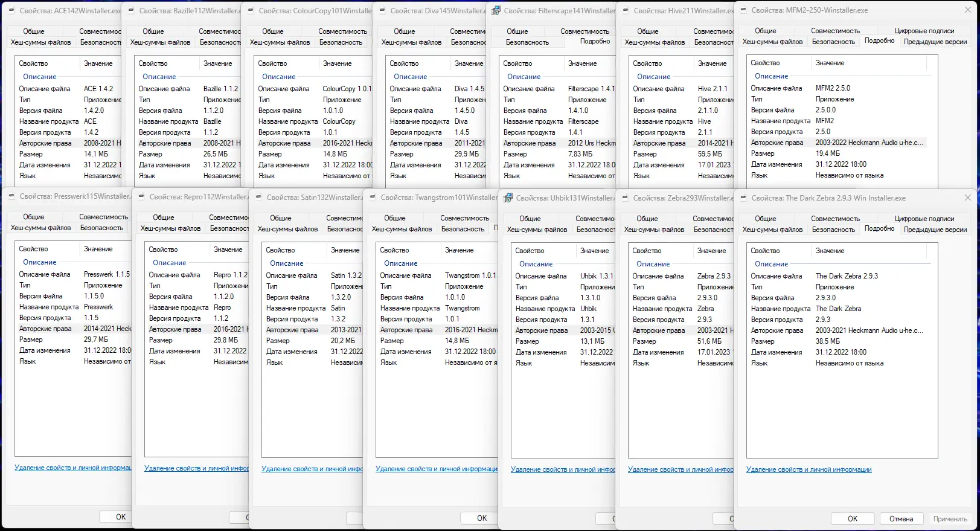Click 'Удаление свойств и личной информации' link in Presswerk115Winstaller window
Image resolution: width=980 pixels, height=531 pixels.
tap(73, 468)
